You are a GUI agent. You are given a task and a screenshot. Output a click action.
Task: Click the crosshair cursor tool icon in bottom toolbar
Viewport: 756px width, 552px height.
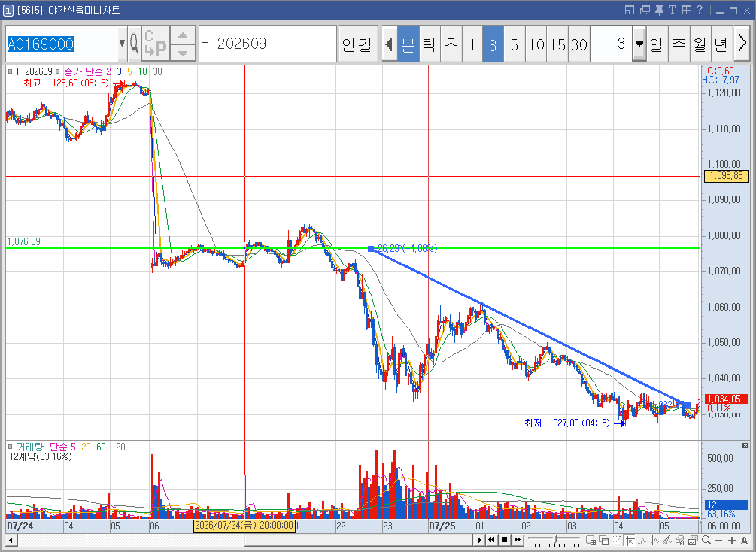630,541
